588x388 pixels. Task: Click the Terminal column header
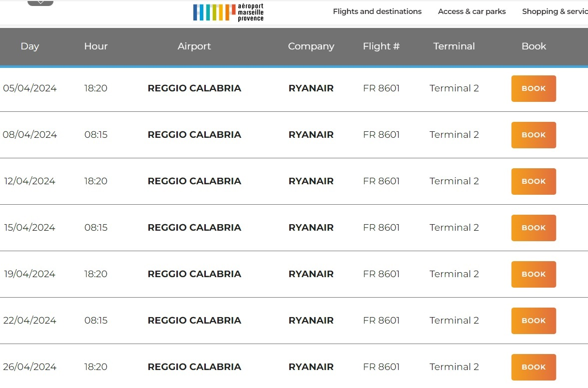454,46
